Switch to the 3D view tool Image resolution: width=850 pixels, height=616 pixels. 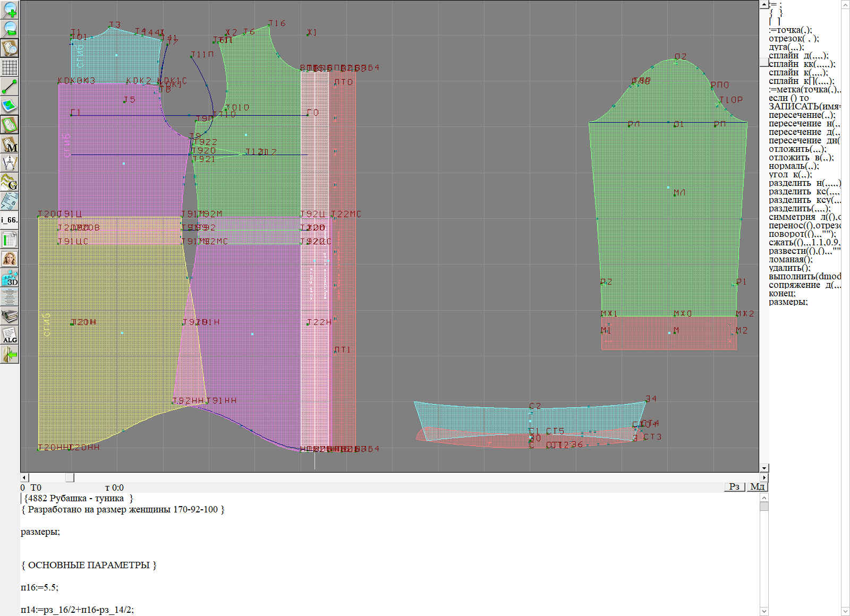(10, 278)
